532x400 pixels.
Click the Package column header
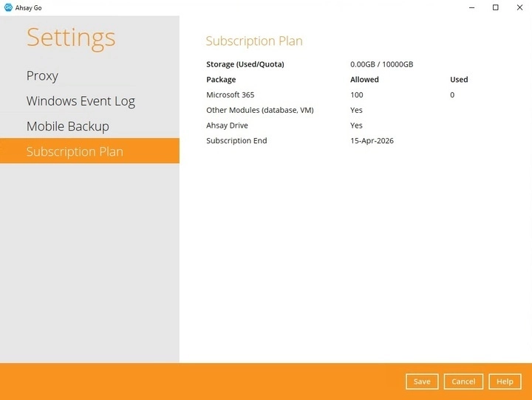(x=221, y=80)
